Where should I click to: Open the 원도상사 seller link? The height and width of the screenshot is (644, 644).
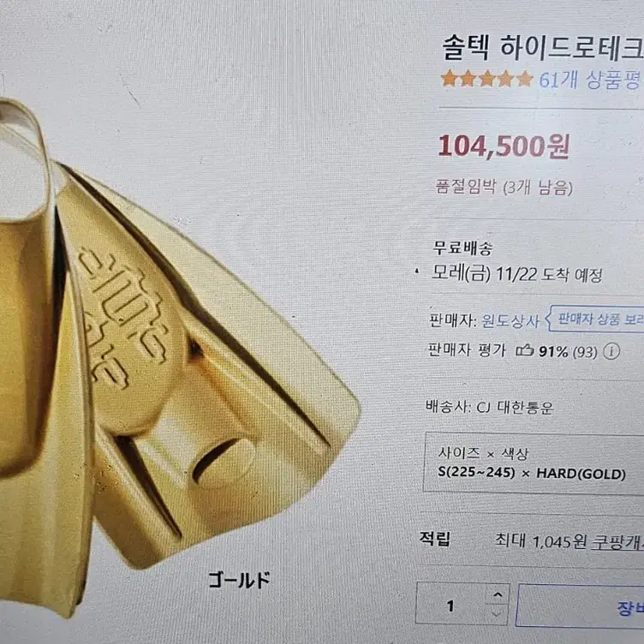(510, 321)
